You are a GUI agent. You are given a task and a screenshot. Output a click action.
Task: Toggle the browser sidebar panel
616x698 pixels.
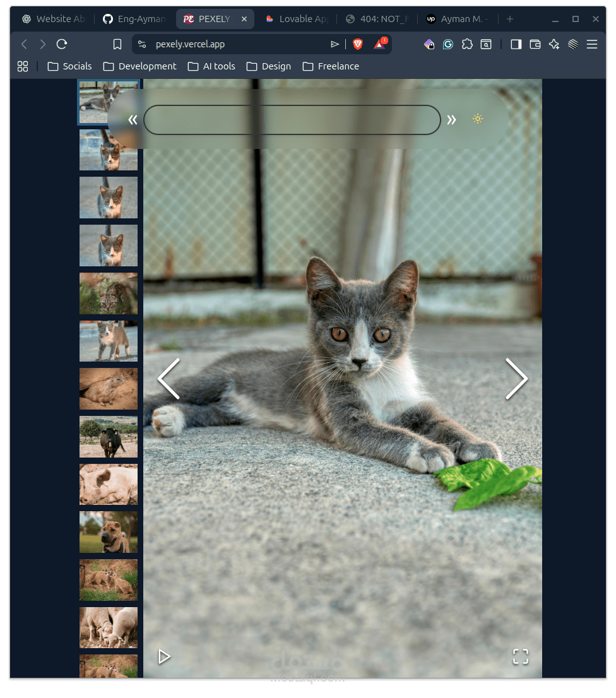pyautogui.click(x=516, y=44)
